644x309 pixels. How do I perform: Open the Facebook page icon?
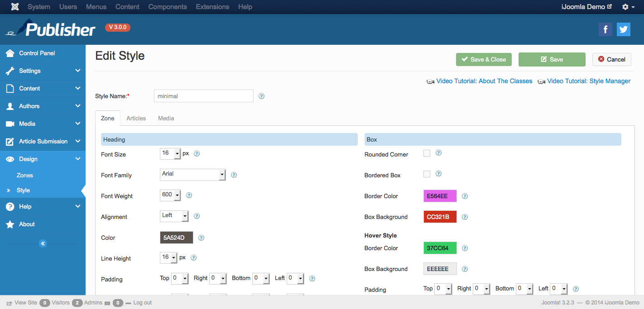pos(606,29)
